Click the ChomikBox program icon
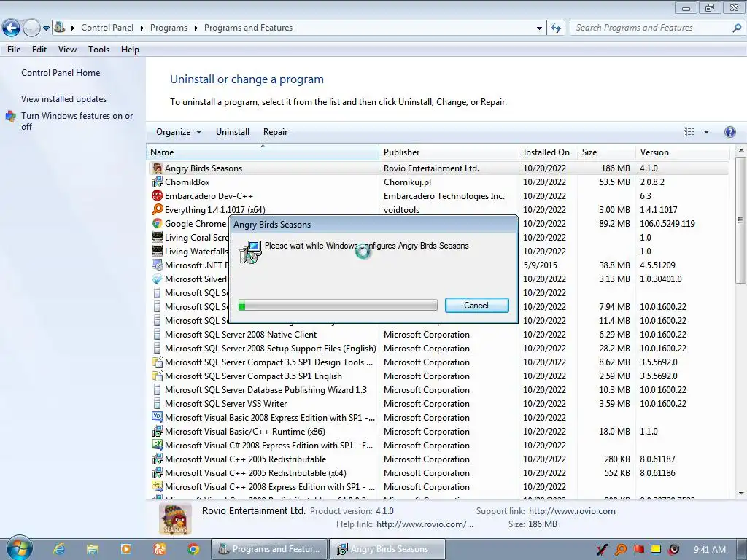This screenshot has height=560, width=747. pyautogui.click(x=158, y=182)
